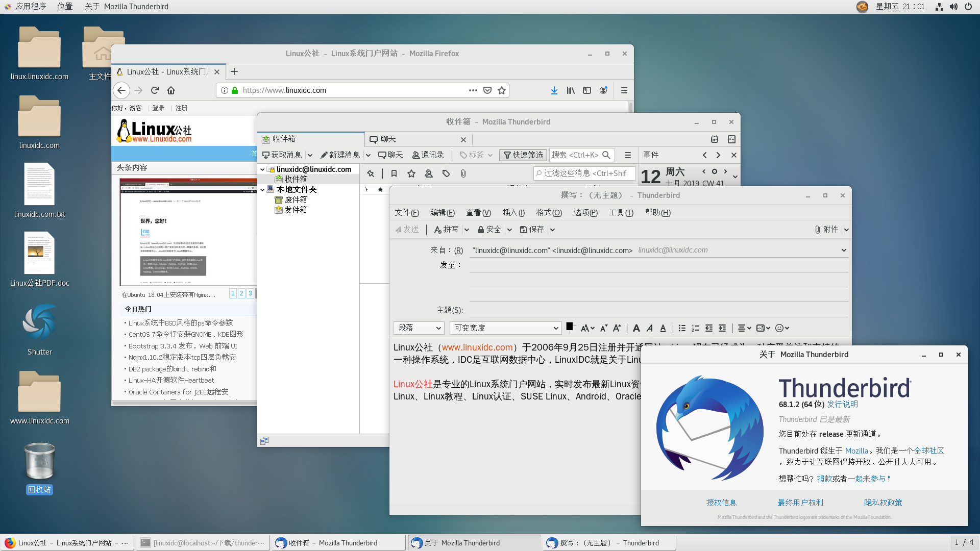Click the filter messages search field

(584, 173)
